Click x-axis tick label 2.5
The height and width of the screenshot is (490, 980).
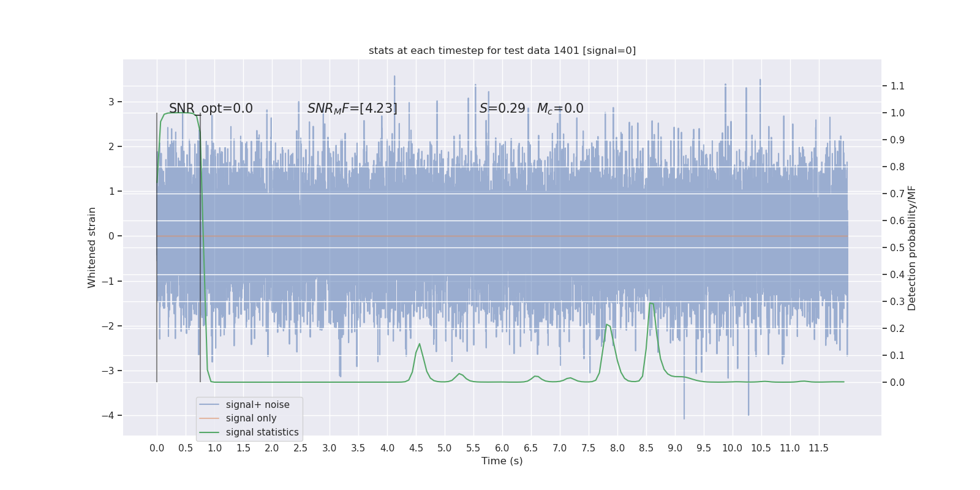pyautogui.click(x=301, y=448)
